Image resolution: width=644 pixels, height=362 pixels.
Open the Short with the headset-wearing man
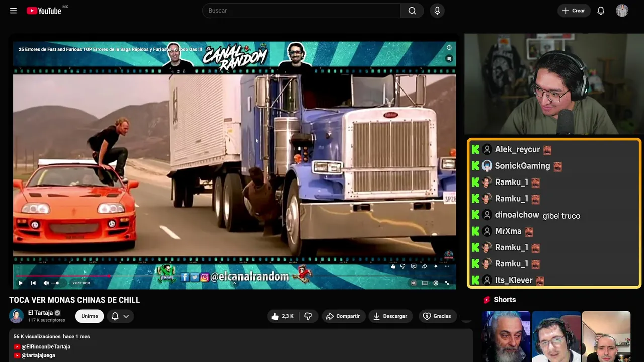[x=556, y=336]
